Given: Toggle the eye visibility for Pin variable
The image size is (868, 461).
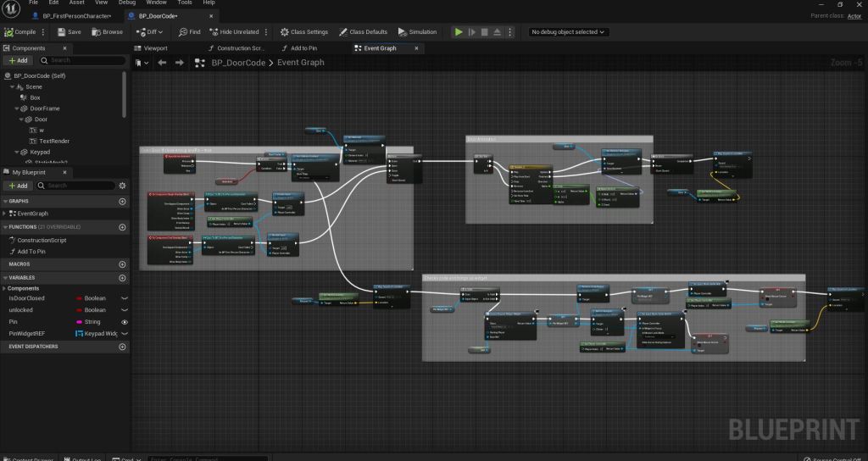Looking at the screenshot, I should (x=125, y=322).
